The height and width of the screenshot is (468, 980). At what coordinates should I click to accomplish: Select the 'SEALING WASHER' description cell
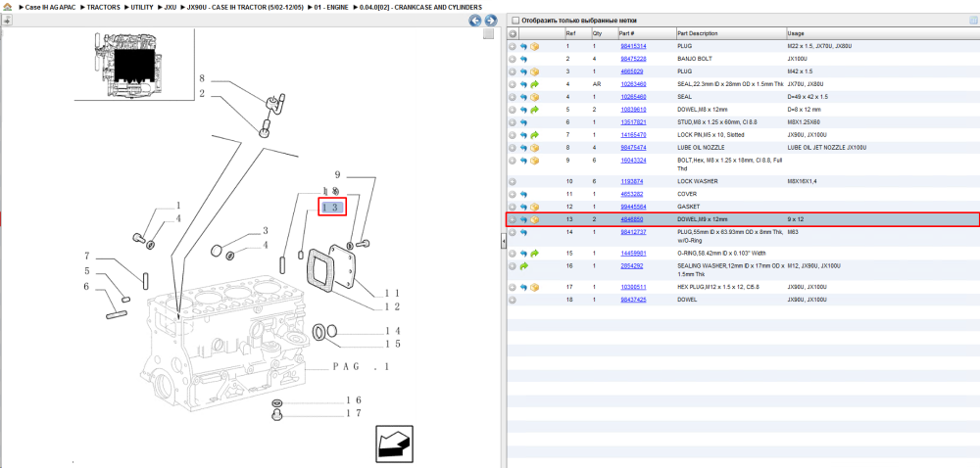(x=730, y=269)
